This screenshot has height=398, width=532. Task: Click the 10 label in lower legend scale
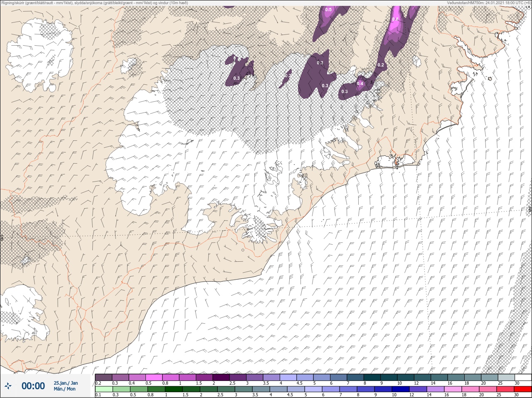coord(395,395)
